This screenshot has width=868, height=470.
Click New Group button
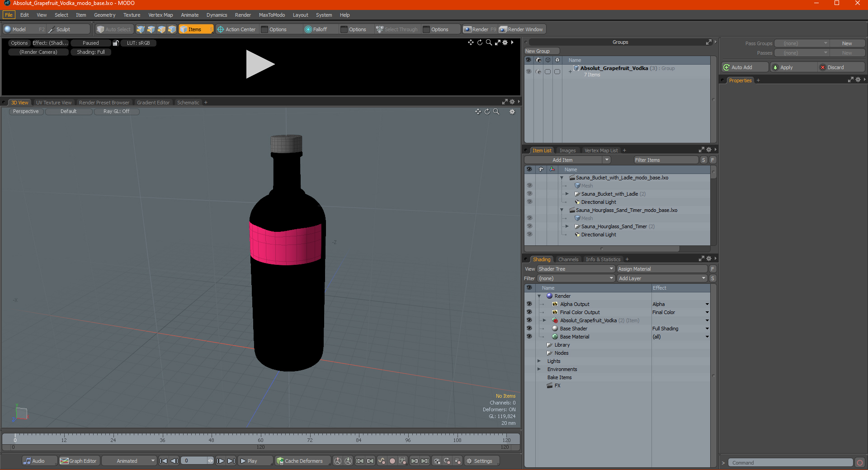(542, 51)
